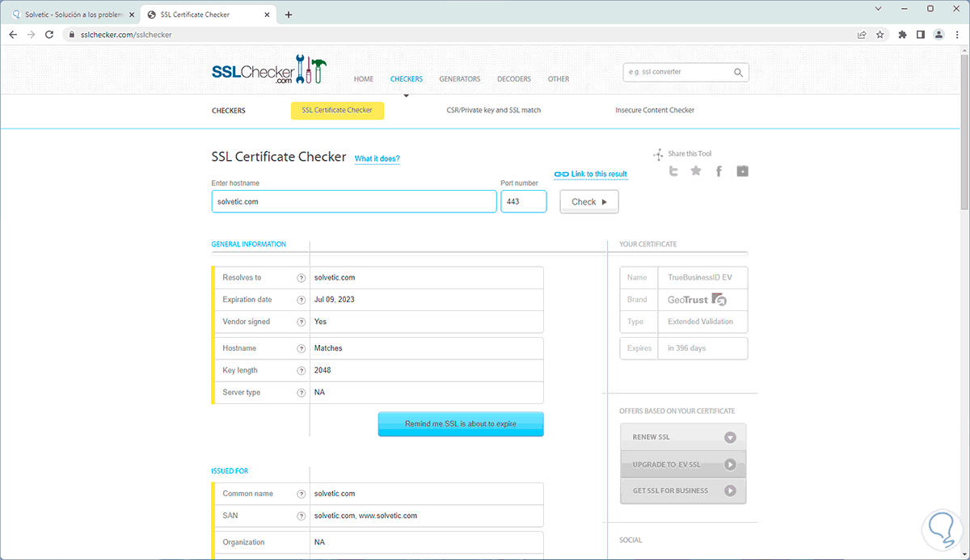
Task: Open the help icon next to Common name
Action: pyautogui.click(x=301, y=494)
